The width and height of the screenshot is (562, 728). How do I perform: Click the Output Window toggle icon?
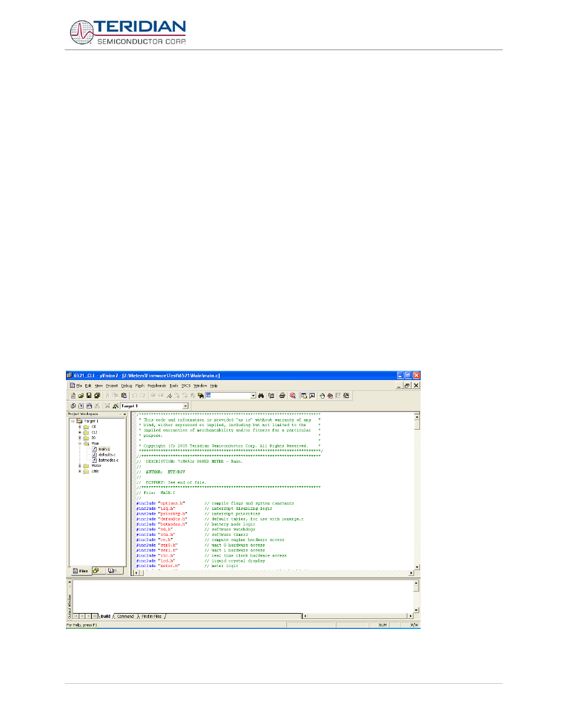(312, 396)
